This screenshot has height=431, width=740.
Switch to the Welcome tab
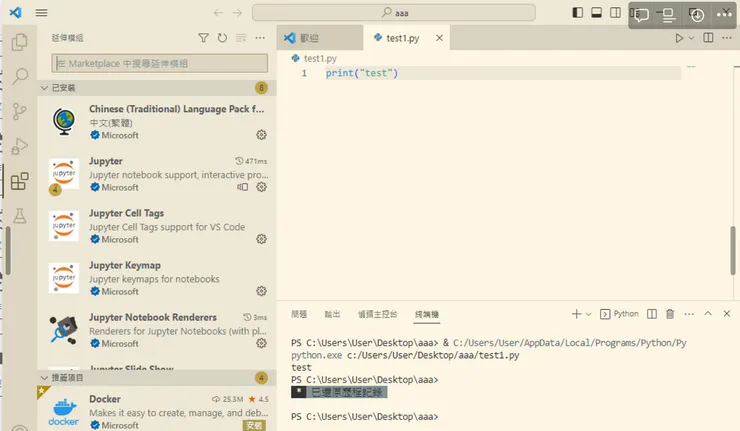click(x=320, y=38)
